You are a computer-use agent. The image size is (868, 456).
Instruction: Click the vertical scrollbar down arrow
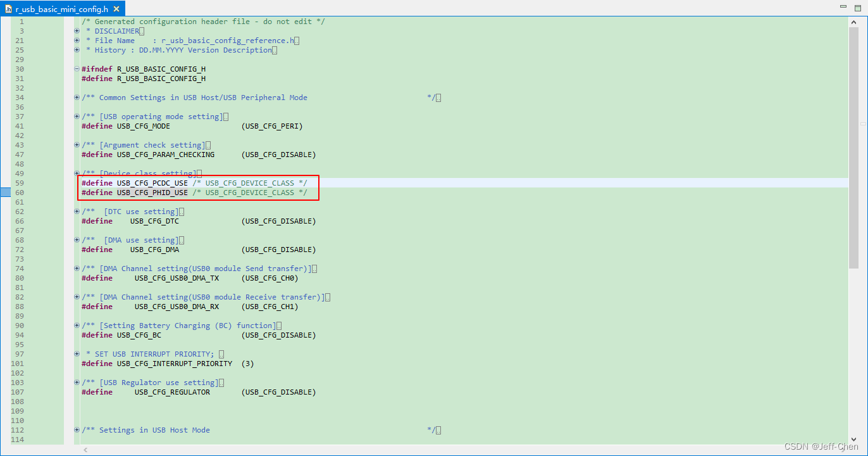853,439
